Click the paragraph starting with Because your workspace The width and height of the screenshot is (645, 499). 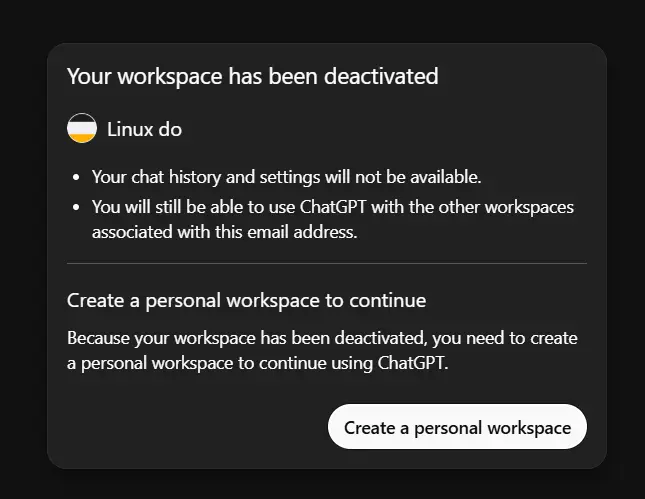pos(322,350)
